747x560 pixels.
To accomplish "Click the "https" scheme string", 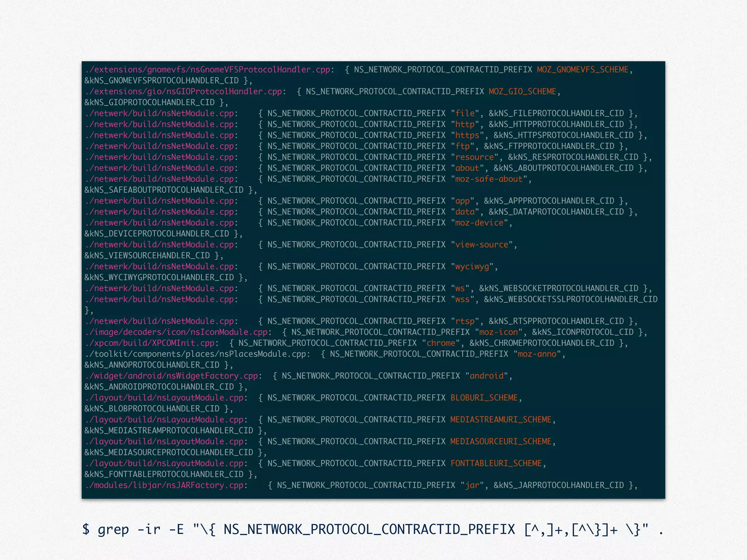I will tap(467, 135).
